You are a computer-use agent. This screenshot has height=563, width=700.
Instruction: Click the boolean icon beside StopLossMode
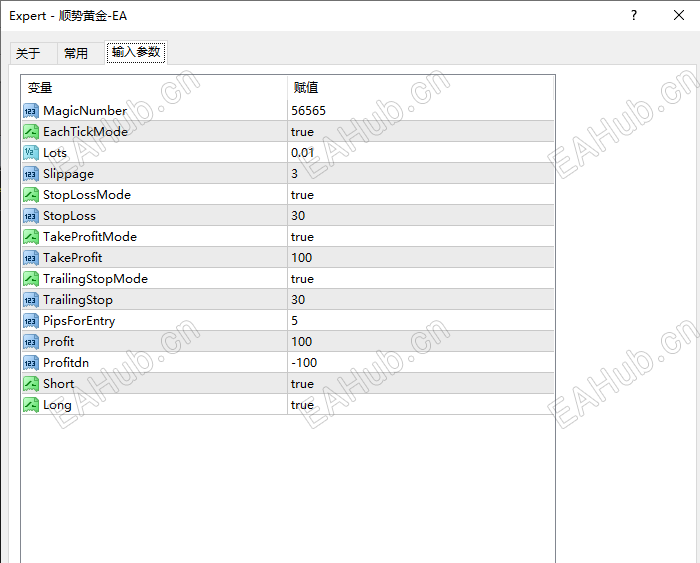point(31,195)
